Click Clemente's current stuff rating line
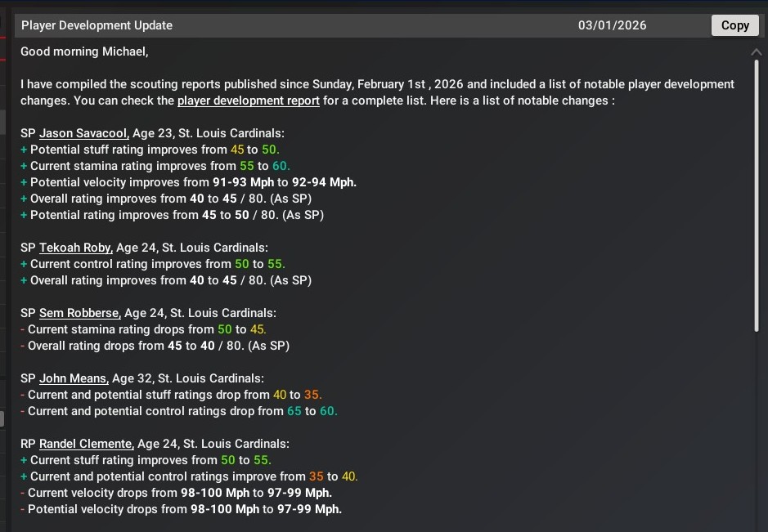This screenshot has height=532, width=768. click(x=146, y=460)
